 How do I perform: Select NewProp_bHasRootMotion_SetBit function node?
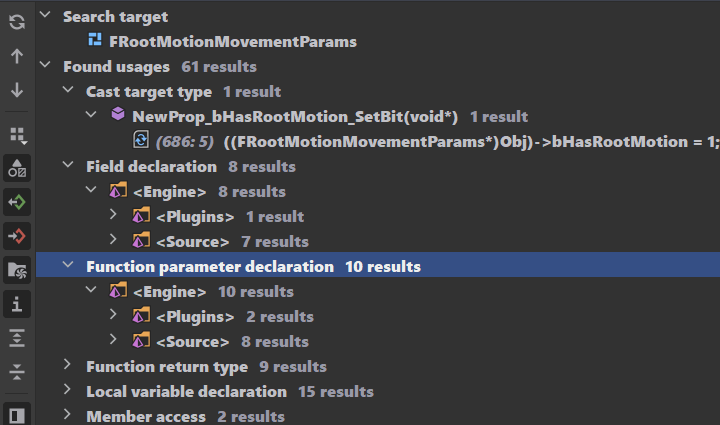click(x=295, y=117)
